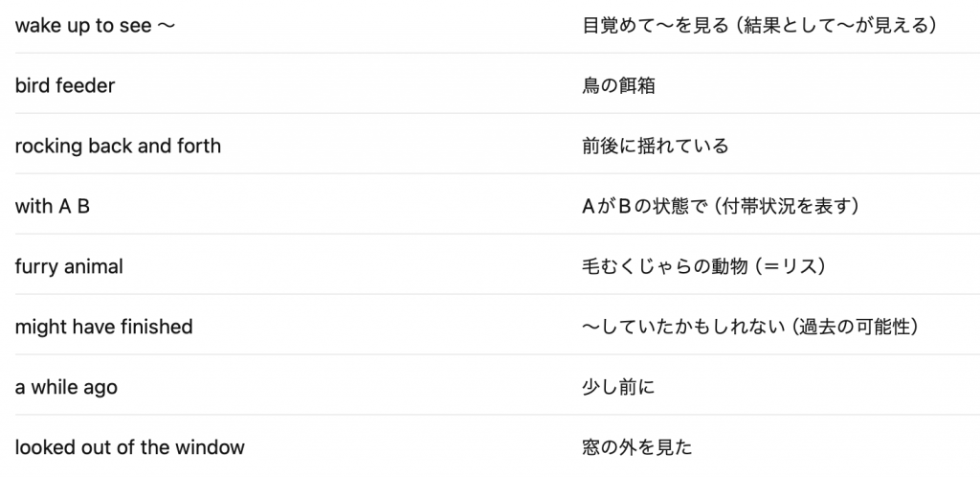Click the definition 鳥の餌箱
The width and height of the screenshot is (980, 477).
pyautogui.click(x=619, y=85)
